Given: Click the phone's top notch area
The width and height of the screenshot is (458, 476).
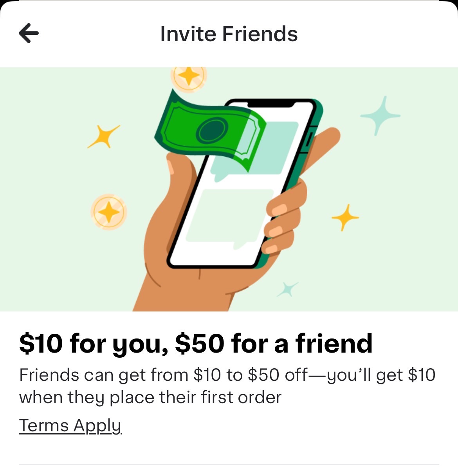Looking at the screenshot, I should pos(270,104).
